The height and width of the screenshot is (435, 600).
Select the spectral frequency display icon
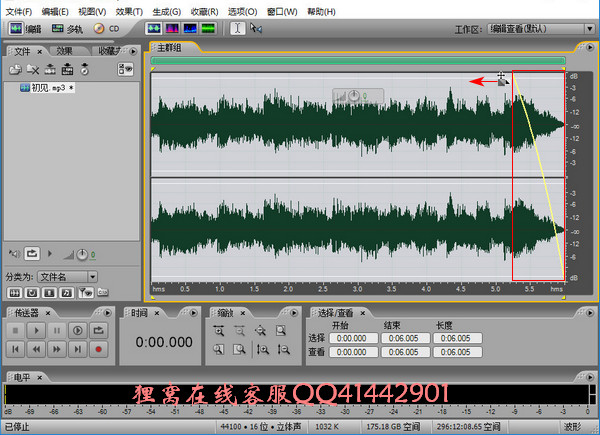(x=172, y=28)
